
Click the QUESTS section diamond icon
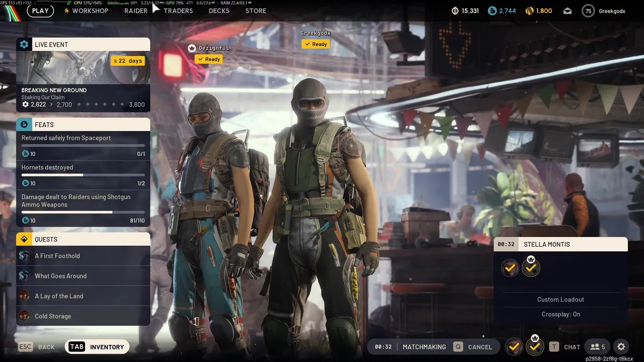[x=24, y=239]
